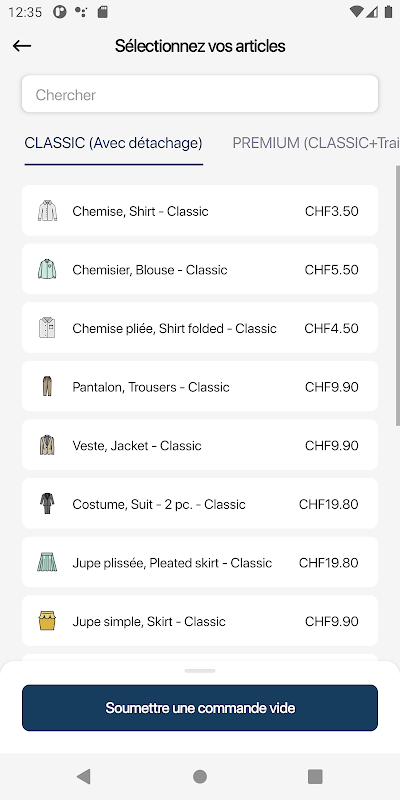
Task: Tap the Android home navigation button
Action: (200, 777)
